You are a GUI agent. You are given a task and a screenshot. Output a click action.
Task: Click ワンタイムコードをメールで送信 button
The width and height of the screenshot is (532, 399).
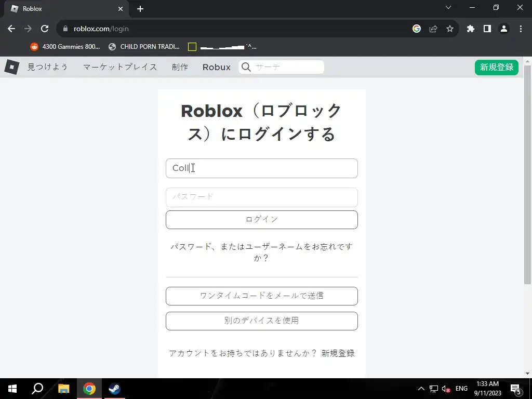[262, 296]
